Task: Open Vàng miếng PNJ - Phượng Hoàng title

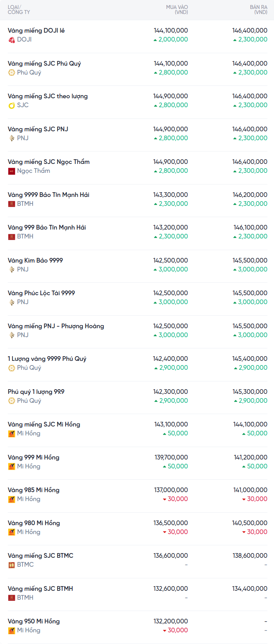Action: (x=56, y=326)
